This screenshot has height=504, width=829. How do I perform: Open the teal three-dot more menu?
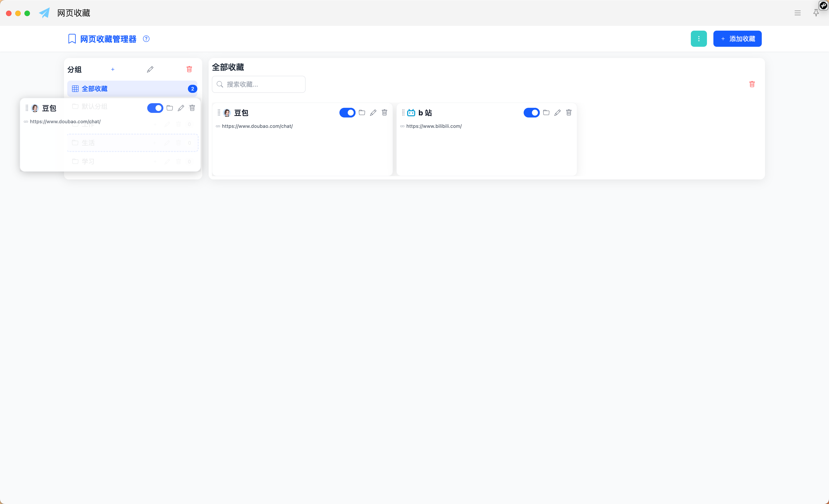point(698,39)
